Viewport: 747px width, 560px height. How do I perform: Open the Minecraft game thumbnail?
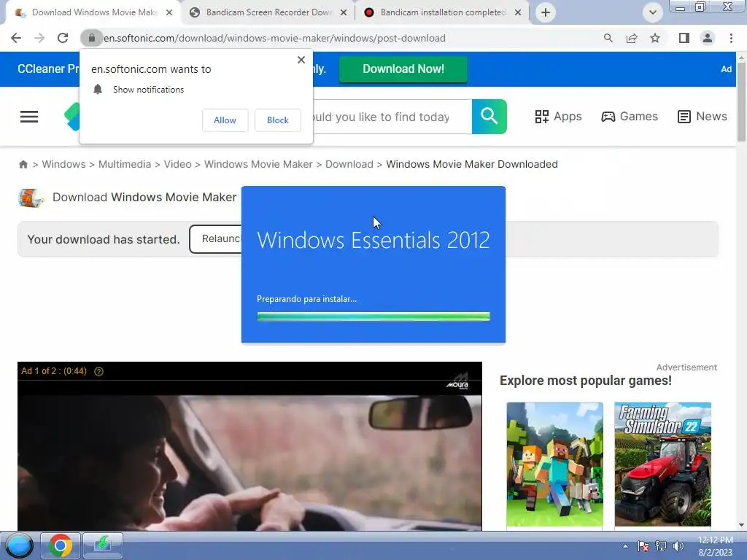(x=554, y=464)
